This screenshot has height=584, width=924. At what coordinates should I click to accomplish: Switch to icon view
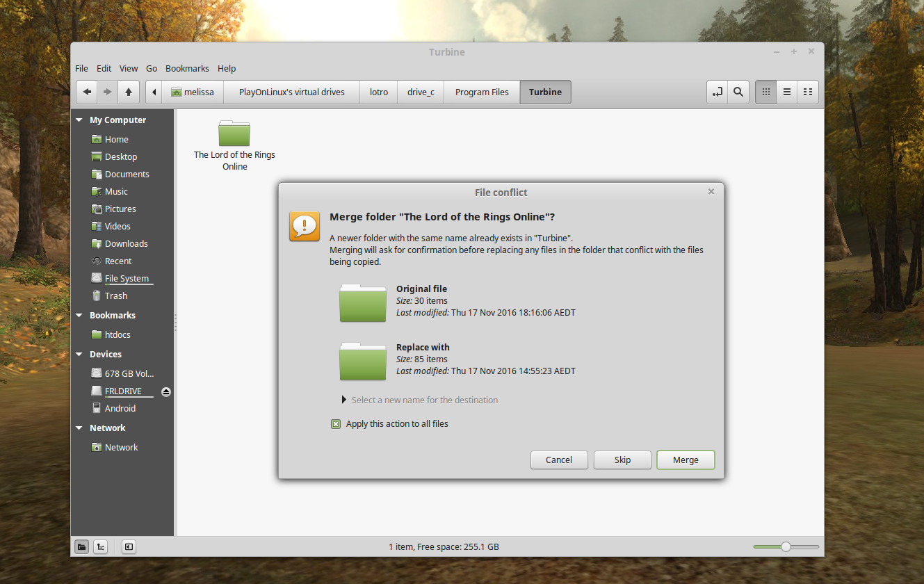(766, 92)
